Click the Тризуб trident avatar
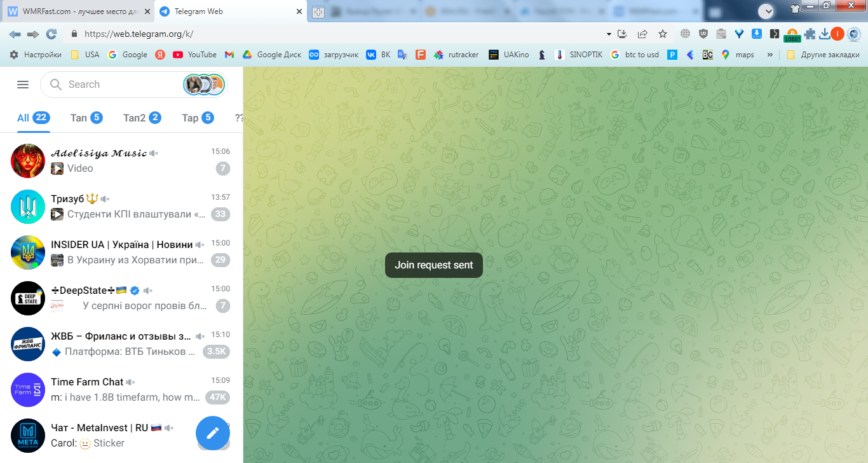 tap(28, 207)
